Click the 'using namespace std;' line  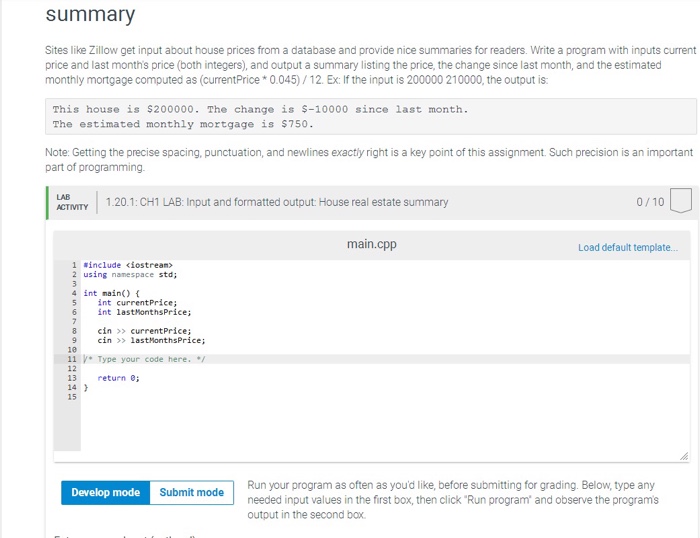tap(130, 275)
